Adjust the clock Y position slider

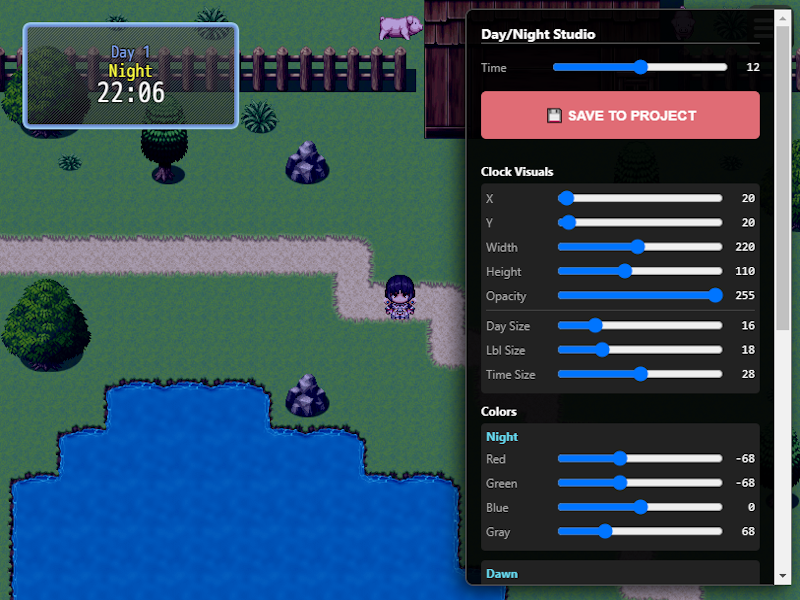coord(640,222)
